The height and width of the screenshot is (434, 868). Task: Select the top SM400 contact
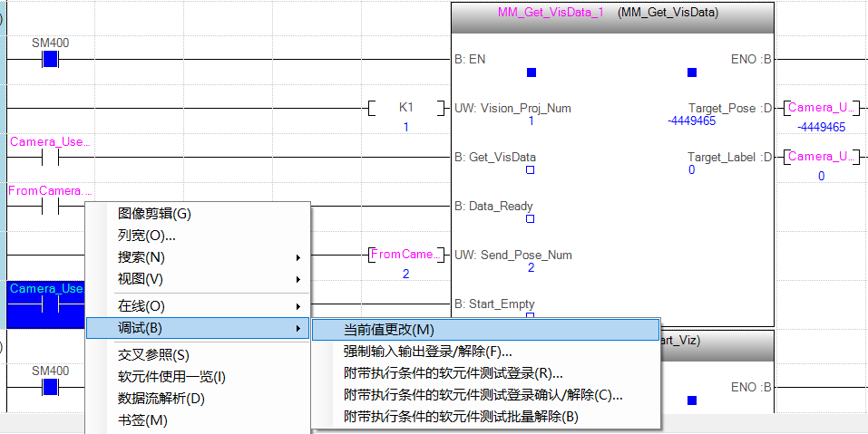[51, 59]
